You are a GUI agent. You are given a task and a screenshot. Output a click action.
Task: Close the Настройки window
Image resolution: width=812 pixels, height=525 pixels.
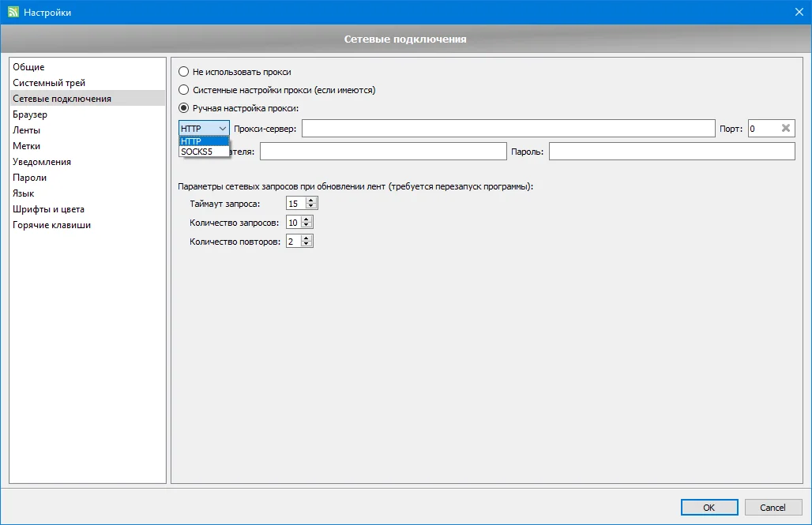799,12
